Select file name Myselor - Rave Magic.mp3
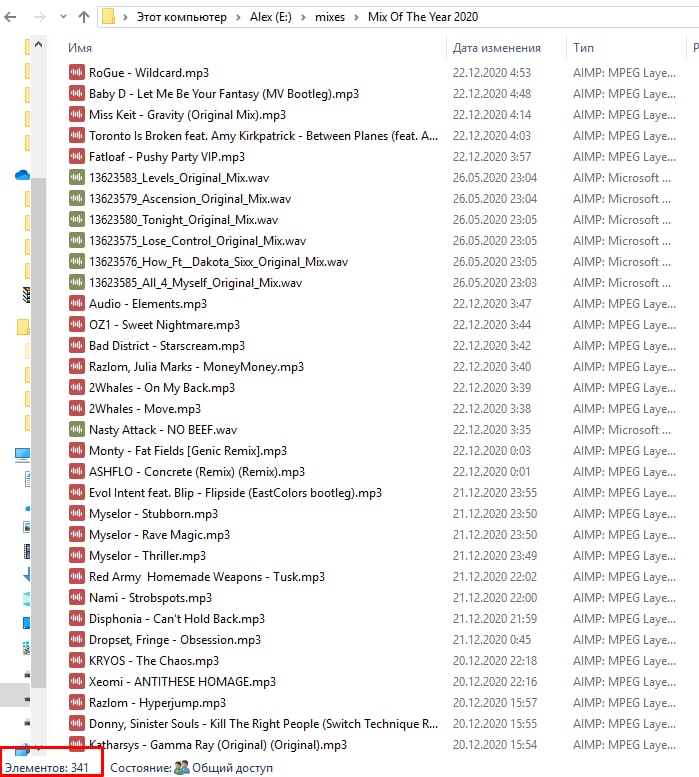Viewport: 699px width, 777px height. (159, 535)
